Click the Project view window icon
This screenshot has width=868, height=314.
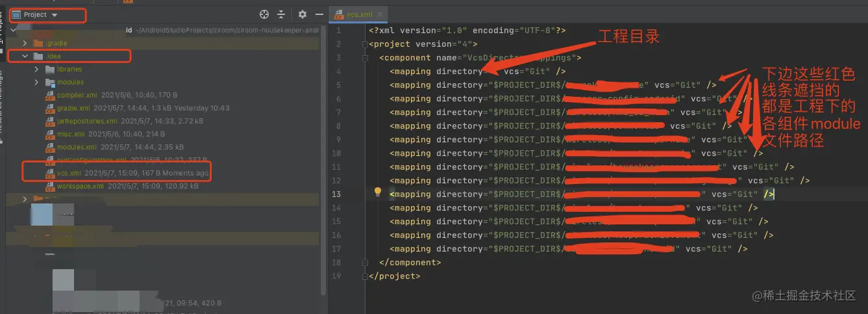[x=16, y=14]
